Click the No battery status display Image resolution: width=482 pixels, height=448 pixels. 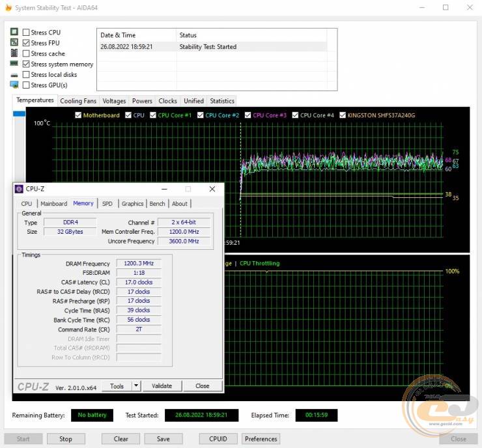click(92, 415)
